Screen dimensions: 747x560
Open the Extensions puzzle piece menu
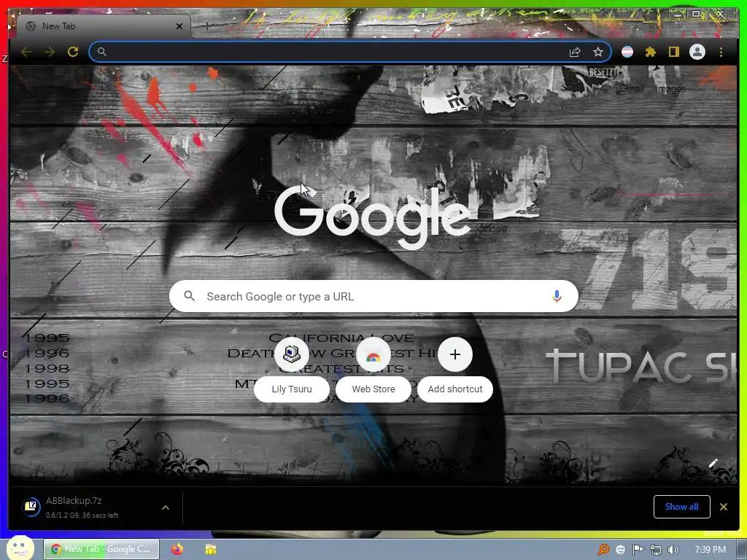(650, 52)
